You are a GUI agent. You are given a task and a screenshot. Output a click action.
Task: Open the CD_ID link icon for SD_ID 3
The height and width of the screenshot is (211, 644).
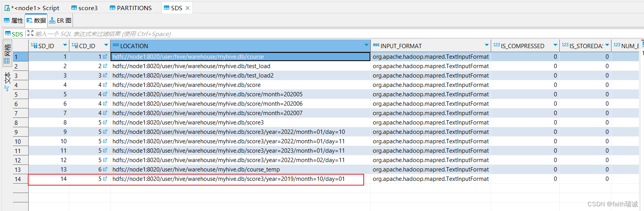coord(105,76)
